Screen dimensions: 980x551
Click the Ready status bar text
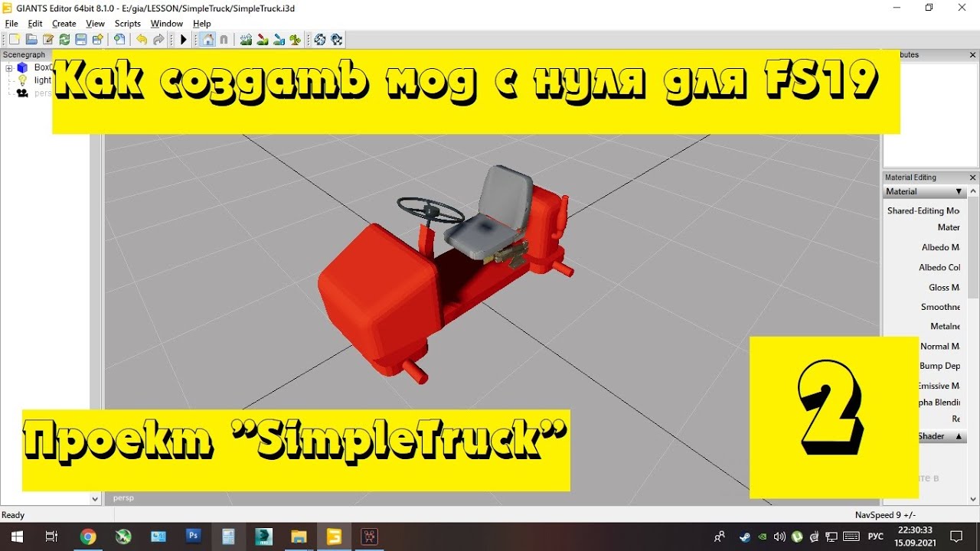click(x=13, y=515)
